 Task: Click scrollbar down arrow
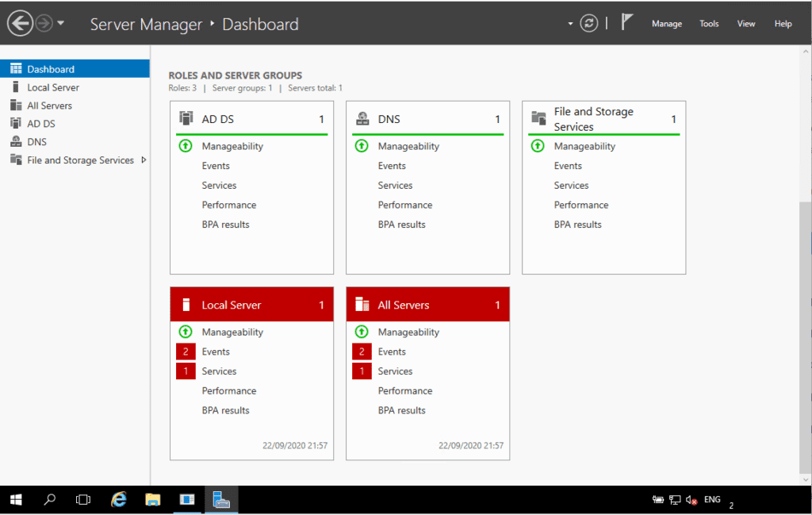tap(806, 480)
